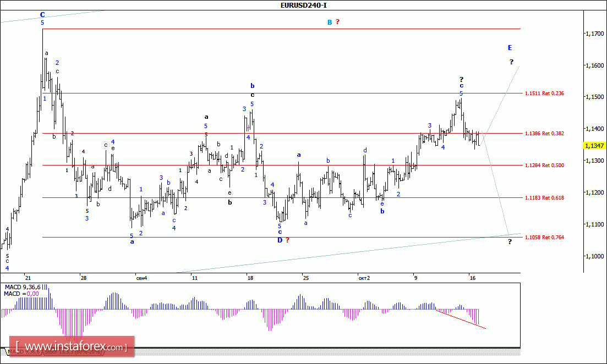
Task: Select the cyan wave label B at top
Action: pyautogui.click(x=330, y=23)
